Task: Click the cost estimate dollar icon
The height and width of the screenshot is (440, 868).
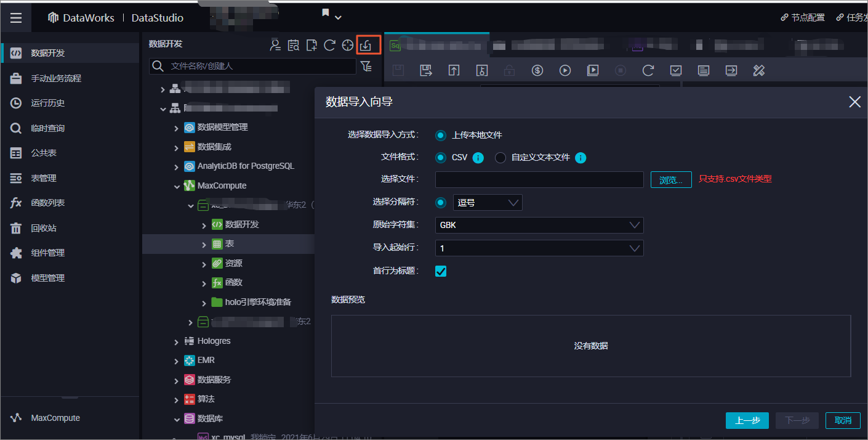Action: point(537,70)
